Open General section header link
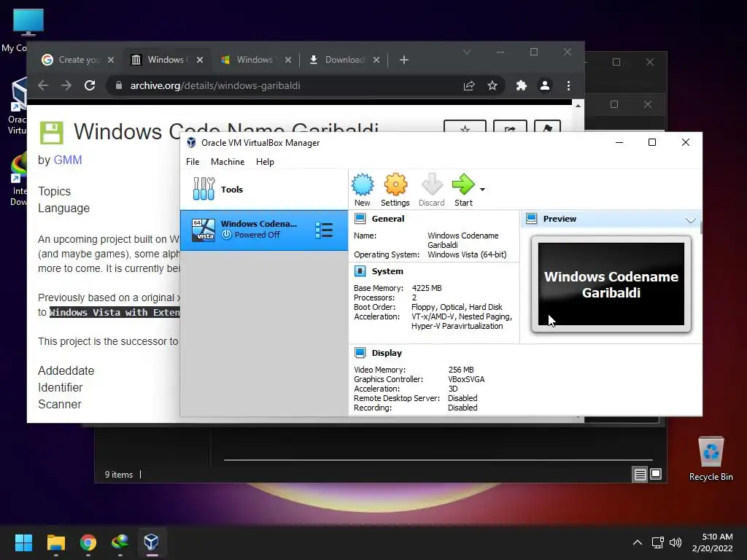747x560 pixels. point(388,219)
